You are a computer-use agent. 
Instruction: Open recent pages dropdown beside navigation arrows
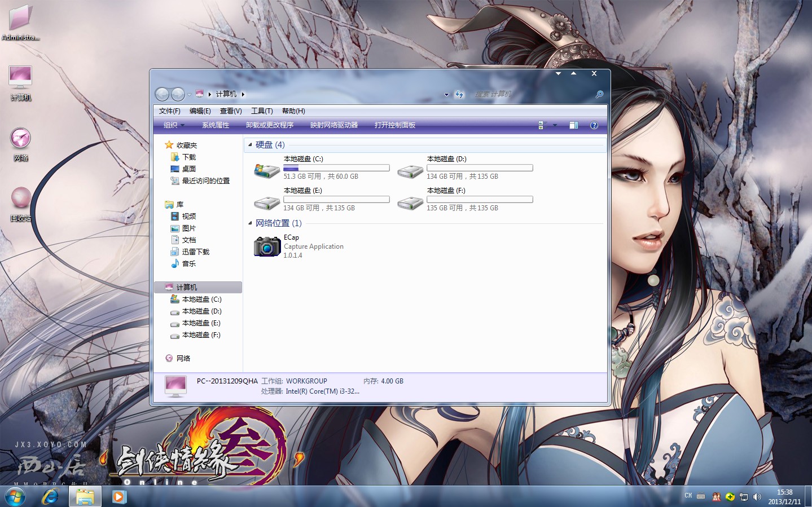click(x=189, y=94)
